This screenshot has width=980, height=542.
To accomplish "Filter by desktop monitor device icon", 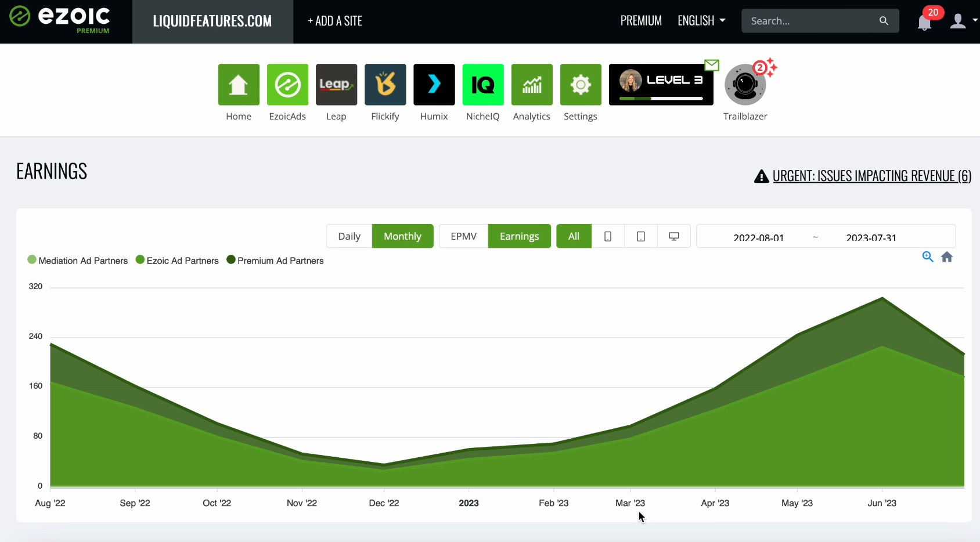I will click(674, 236).
